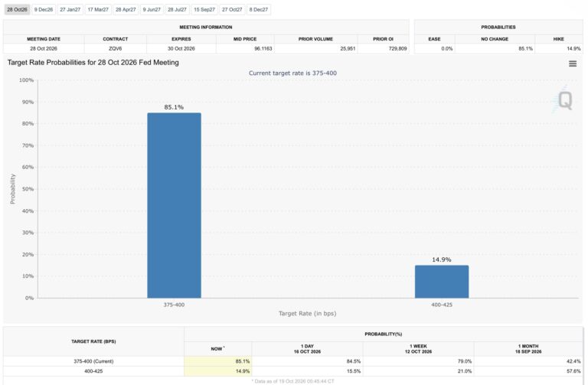
Task: Click the 1 MONTH column header
Action: (x=528, y=348)
